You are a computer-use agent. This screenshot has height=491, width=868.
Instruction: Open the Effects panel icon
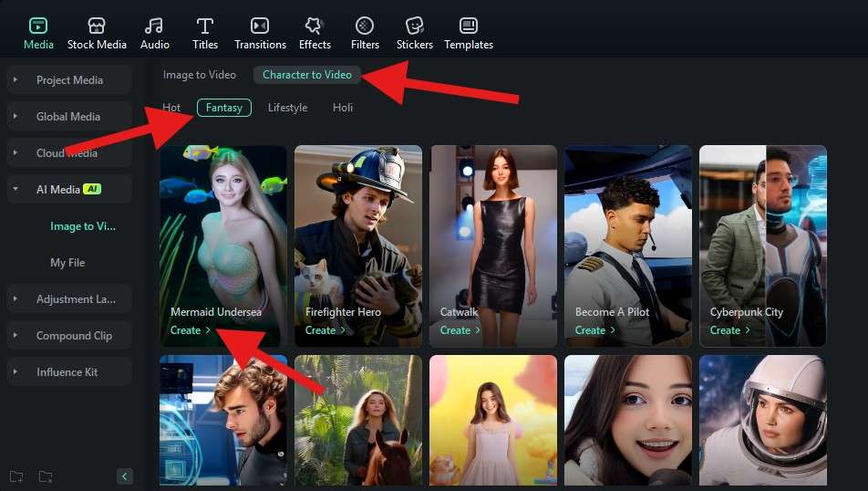point(314,26)
